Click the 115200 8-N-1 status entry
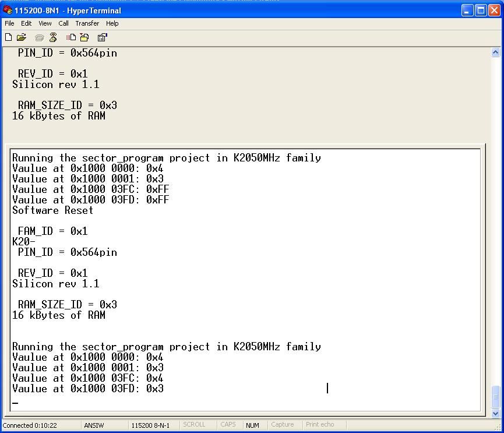504x433 pixels. coord(150,425)
